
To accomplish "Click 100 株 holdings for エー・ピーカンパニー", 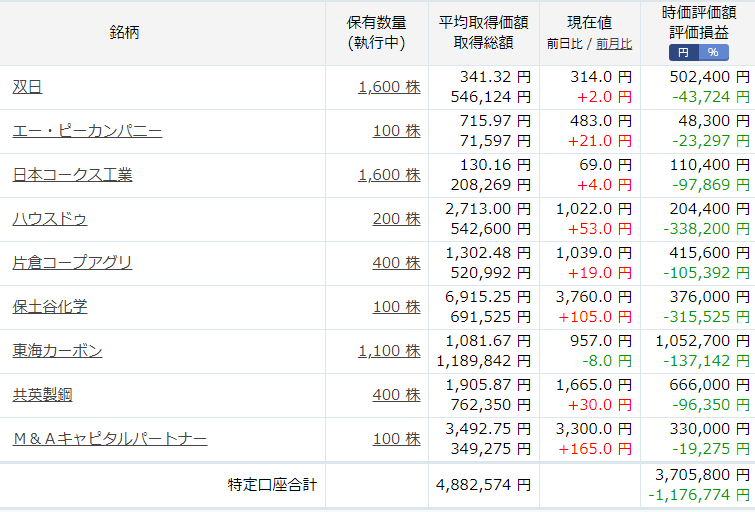I will 397,131.
